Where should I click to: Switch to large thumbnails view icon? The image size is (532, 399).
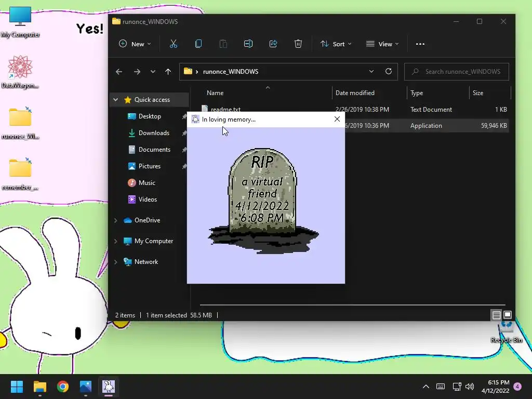coord(508,315)
